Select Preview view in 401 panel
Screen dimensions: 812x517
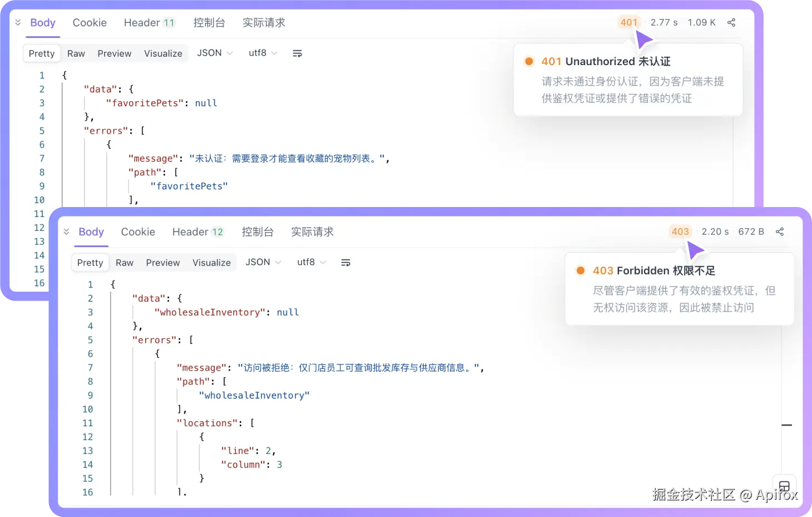[x=115, y=53]
